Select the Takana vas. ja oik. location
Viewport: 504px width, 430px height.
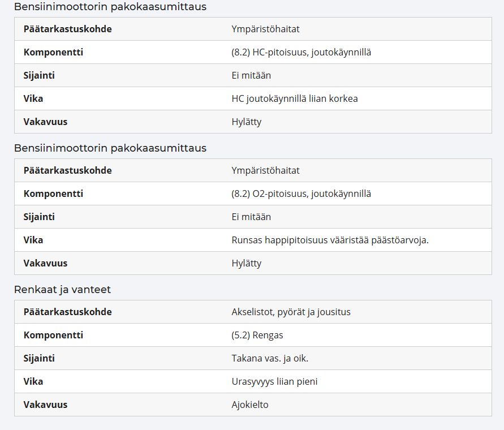point(270,358)
